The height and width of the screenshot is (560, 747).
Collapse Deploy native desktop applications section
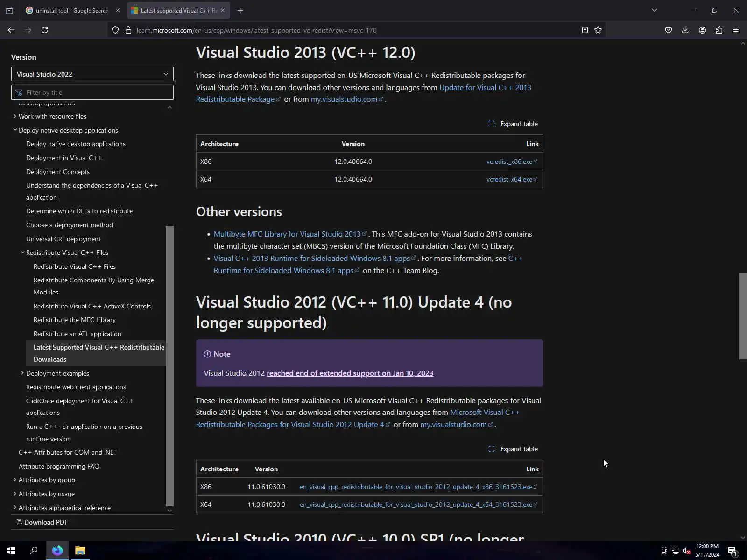click(15, 130)
